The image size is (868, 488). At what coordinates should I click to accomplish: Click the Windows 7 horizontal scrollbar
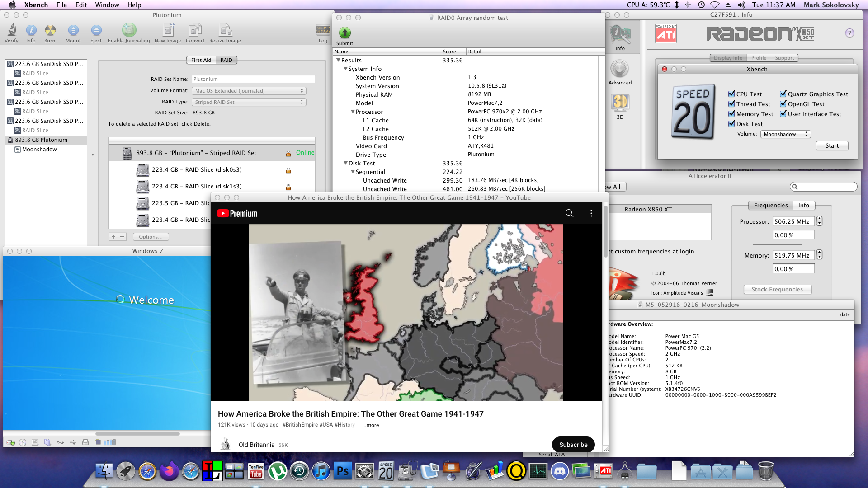click(138, 434)
